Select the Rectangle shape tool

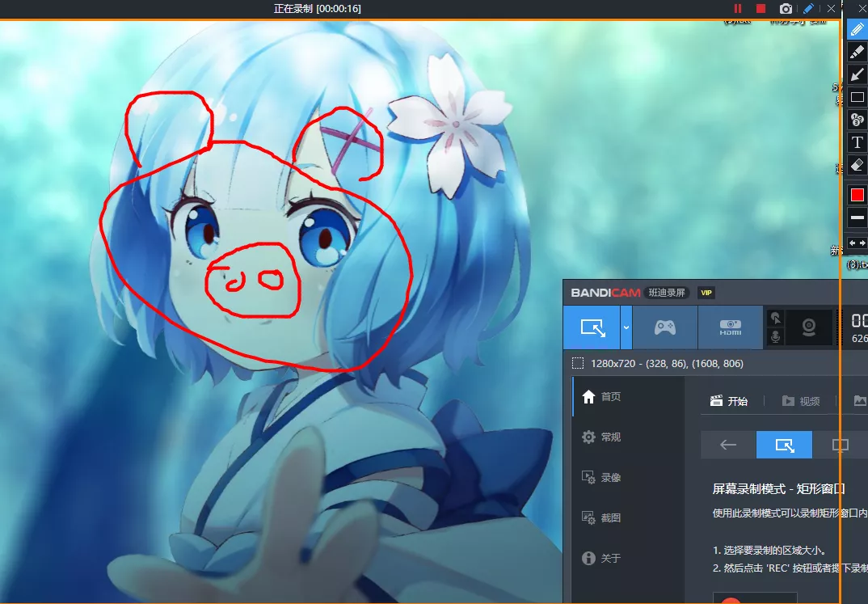pos(857,98)
